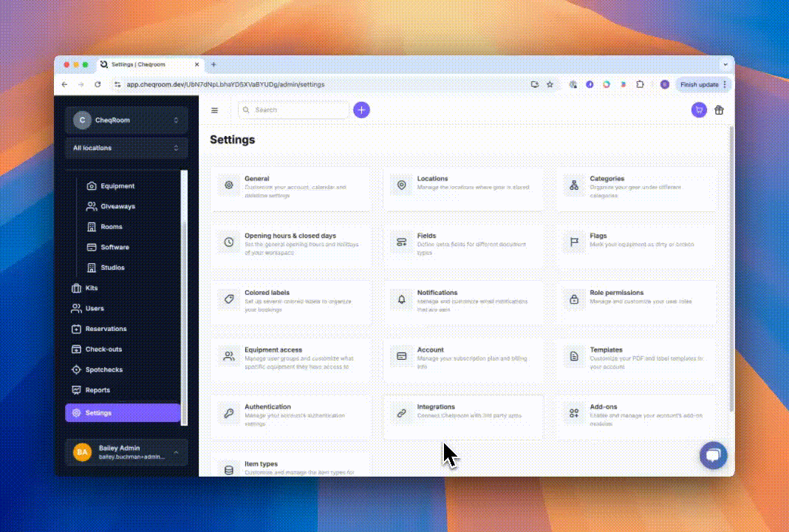Open the Equipment access settings card
Image resolution: width=789 pixels, height=532 pixels.
tap(291, 361)
